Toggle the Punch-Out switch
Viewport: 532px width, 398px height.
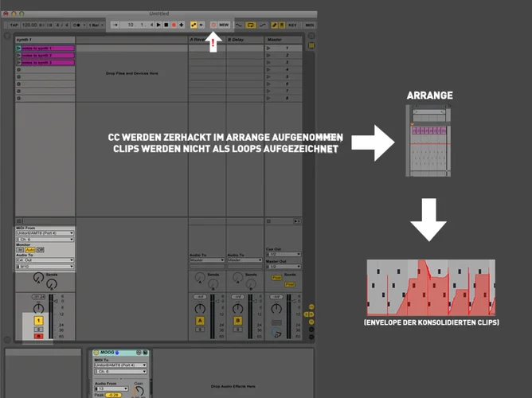tap(262, 25)
